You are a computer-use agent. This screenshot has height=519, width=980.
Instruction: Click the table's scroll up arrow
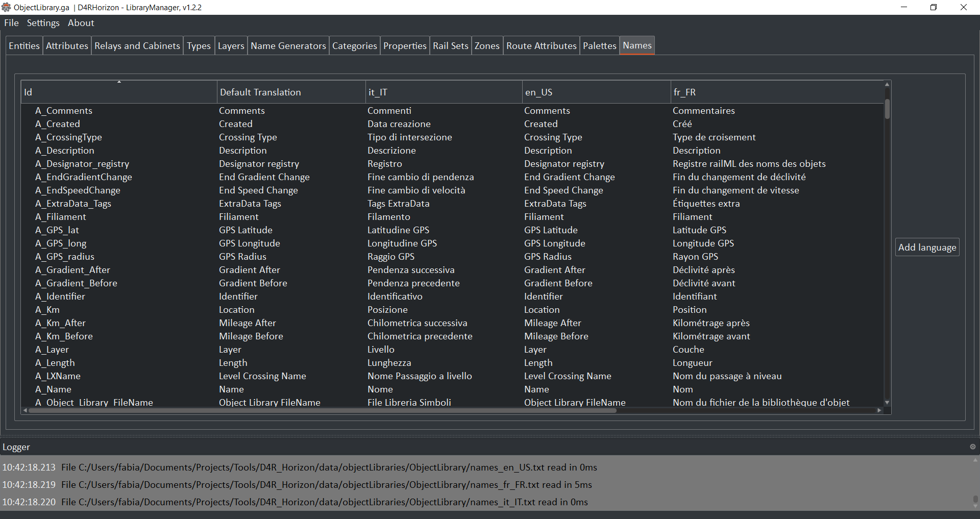[887, 84]
